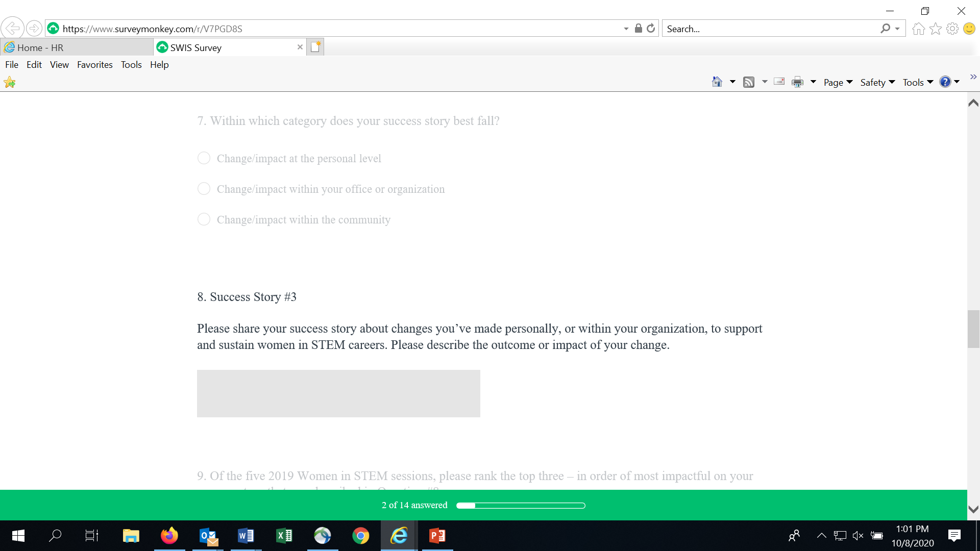Click the Success Story #3 text box
This screenshot has width=980, height=551.
pyautogui.click(x=338, y=393)
